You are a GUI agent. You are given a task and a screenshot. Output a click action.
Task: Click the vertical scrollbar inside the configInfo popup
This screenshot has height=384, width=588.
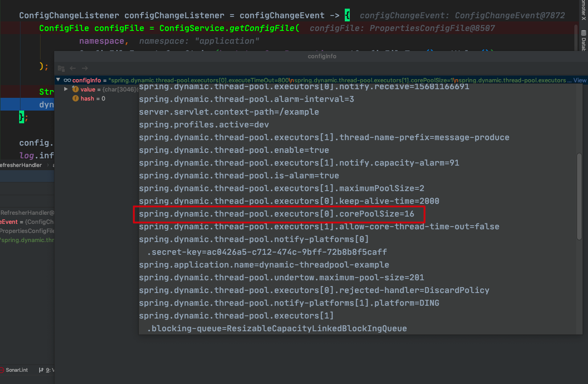(x=579, y=196)
